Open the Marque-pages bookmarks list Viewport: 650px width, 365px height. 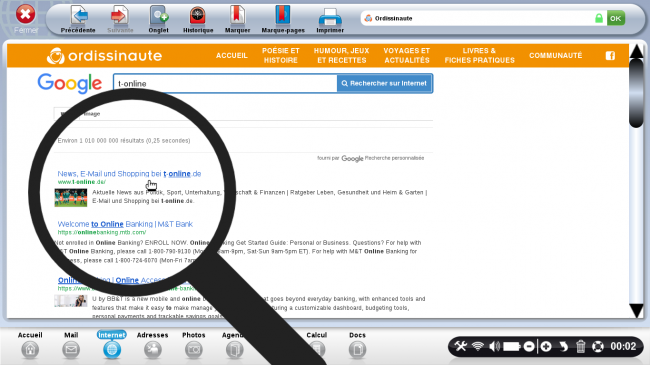pyautogui.click(x=283, y=19)
